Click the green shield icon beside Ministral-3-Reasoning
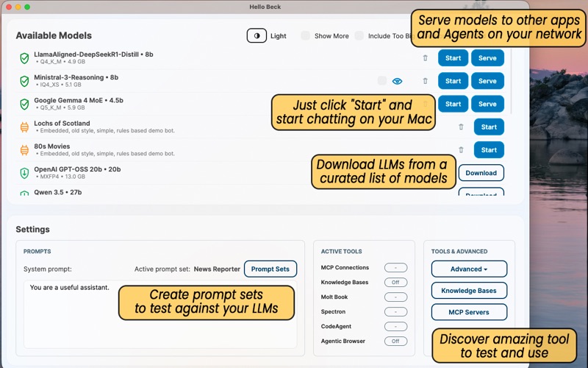Image resolution: width=588 pixels, height=368 pixels. pyautogui.click(x=24, y=81)
